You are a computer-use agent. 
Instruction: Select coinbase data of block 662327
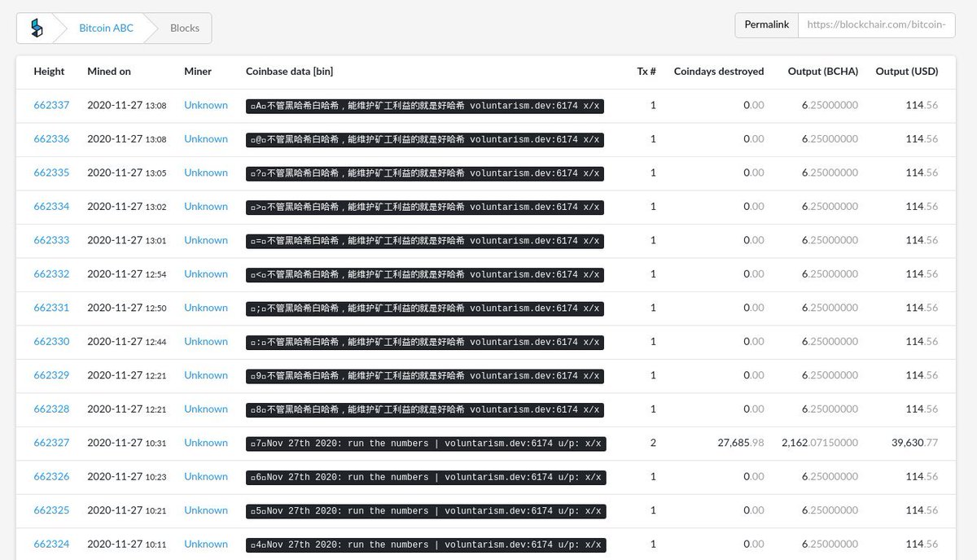point(426,444)
